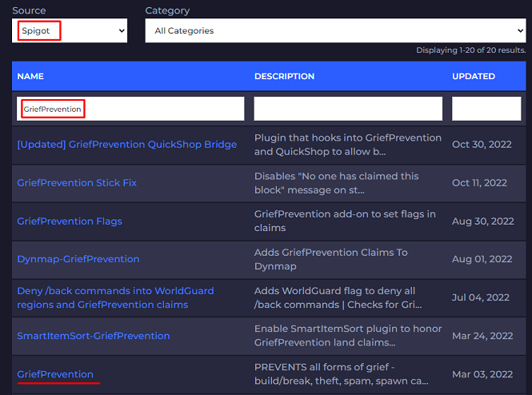Click the Mar 03, 2022 updated date cell
532x395 pixels.
pos(480,374)
